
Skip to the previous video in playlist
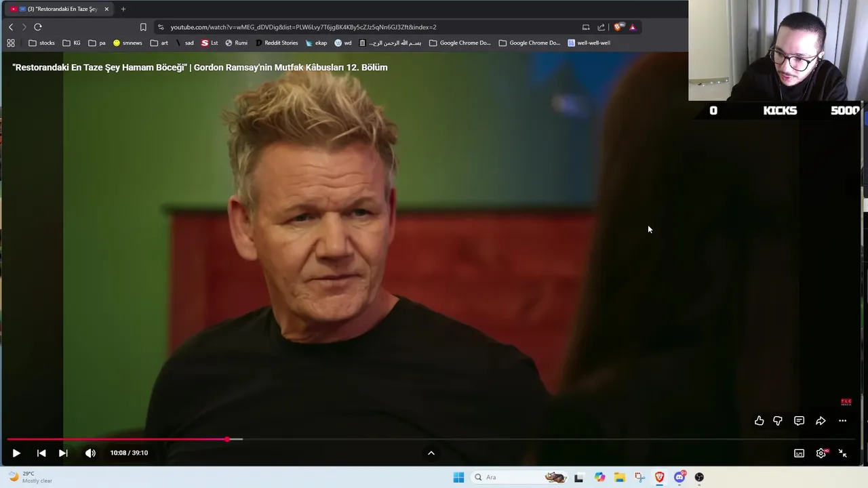(x=41, y=453)
